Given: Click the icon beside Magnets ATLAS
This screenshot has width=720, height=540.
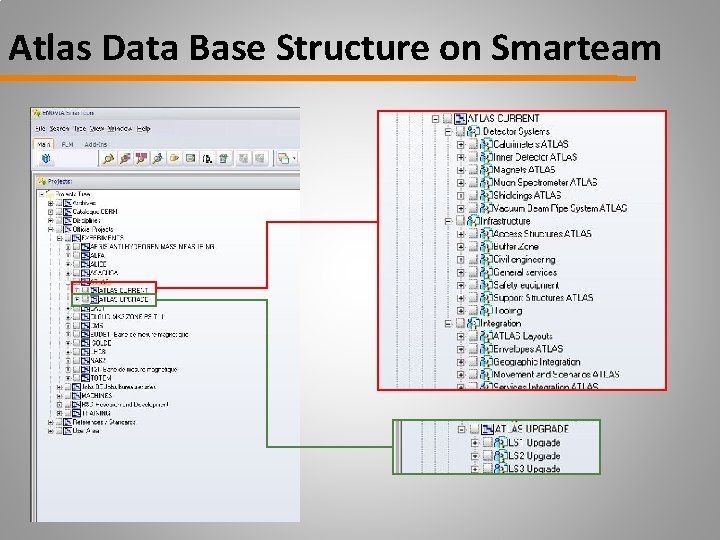Looking at the screenshot, I should click(x=486, y=170).
